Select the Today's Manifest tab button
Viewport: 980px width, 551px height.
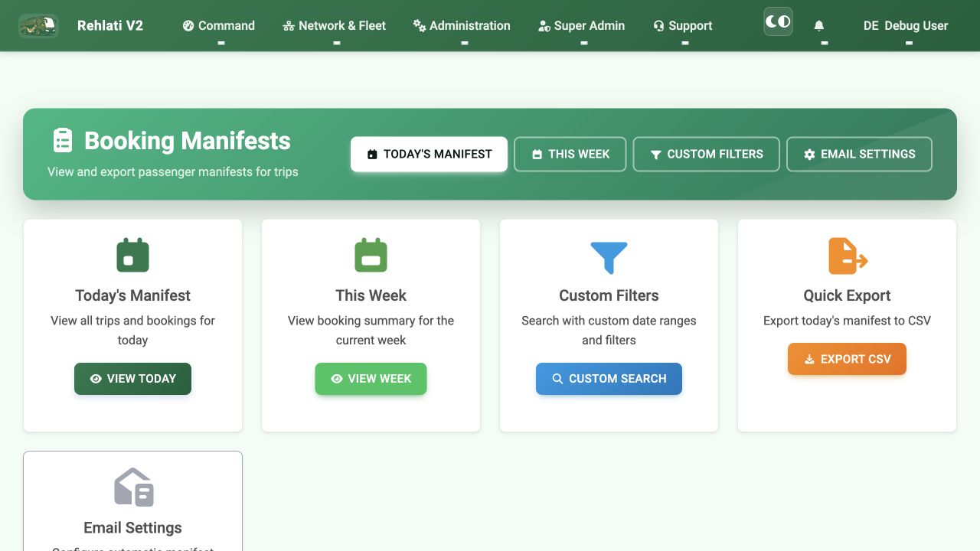(x=429, y=154)
